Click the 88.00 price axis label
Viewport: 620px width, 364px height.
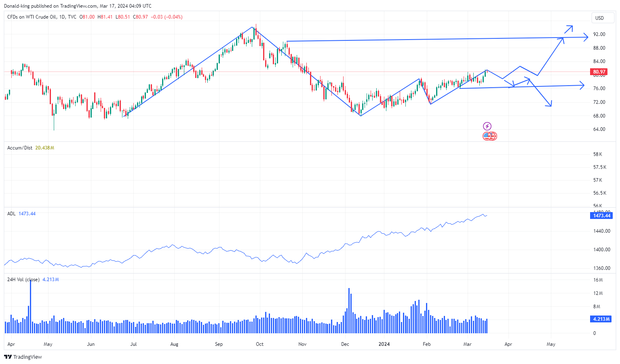(599, 48)
